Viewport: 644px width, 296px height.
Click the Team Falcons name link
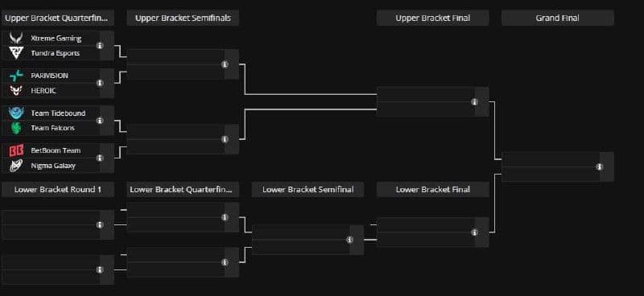coord(53,128)
